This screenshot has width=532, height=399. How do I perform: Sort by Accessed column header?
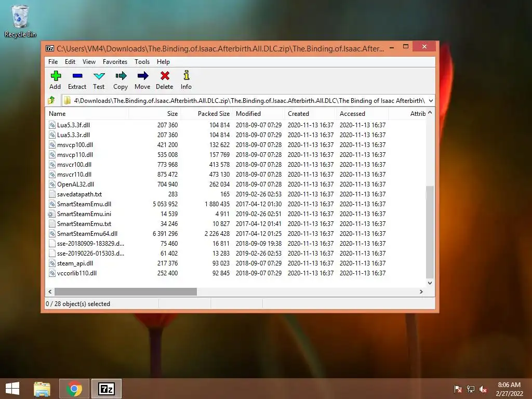point(362,114)
